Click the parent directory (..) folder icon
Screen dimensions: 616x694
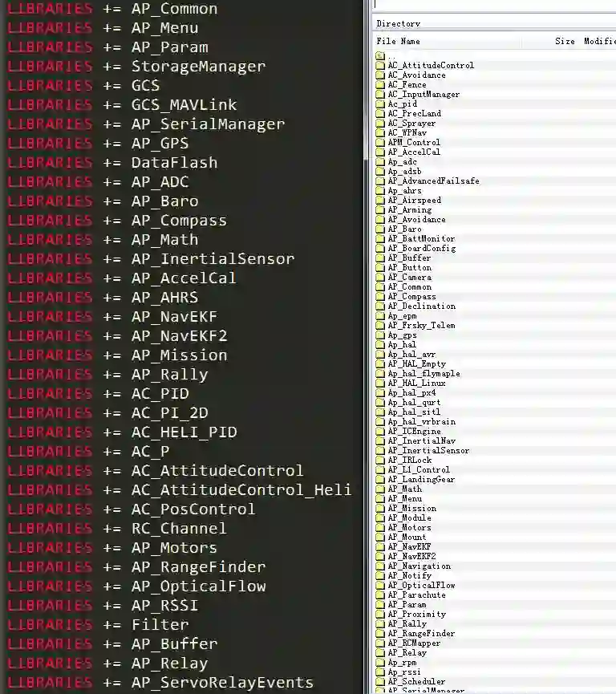[x=380, y=56]
